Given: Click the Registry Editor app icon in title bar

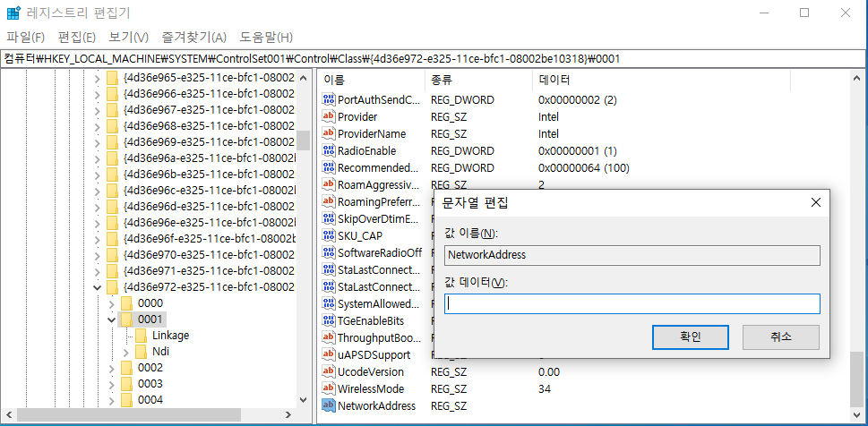Looking at the screenshot, I should 13,13.
